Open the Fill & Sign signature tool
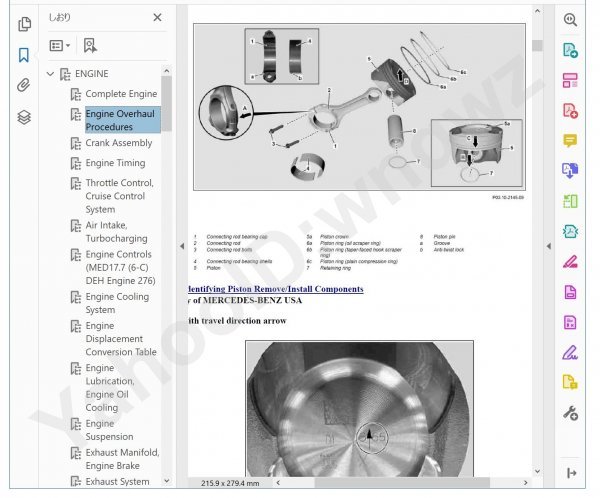The image size is (600, 498). coord(570,353)
